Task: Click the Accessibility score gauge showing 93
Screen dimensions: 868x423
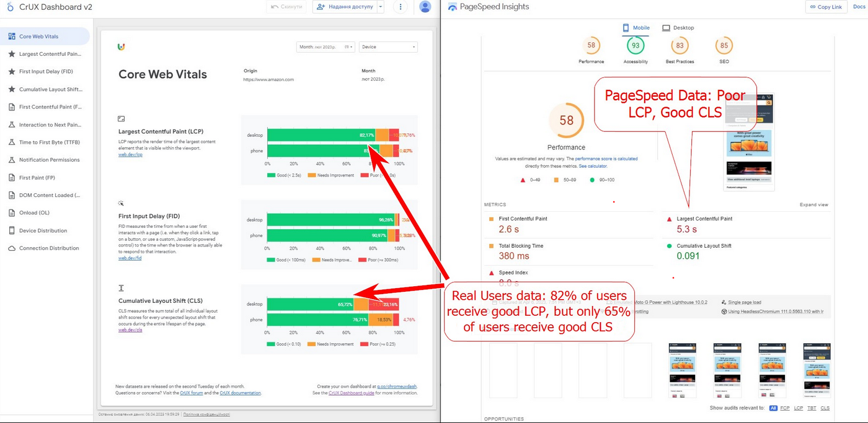Action: pyautogui.click(x=635, y=45)
